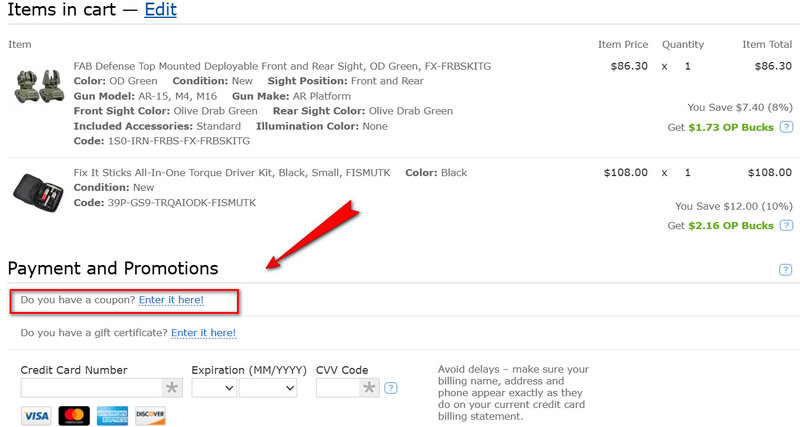
Task: Click Fix It Sticks Torque Driver title
Action: pos(234,173)
